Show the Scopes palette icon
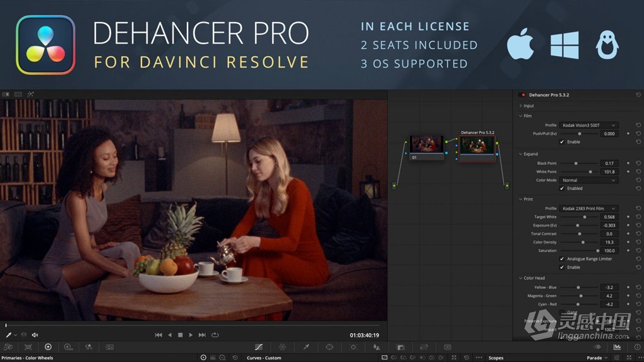This screenshot has width=644, height=362. (x=617, y=347)
